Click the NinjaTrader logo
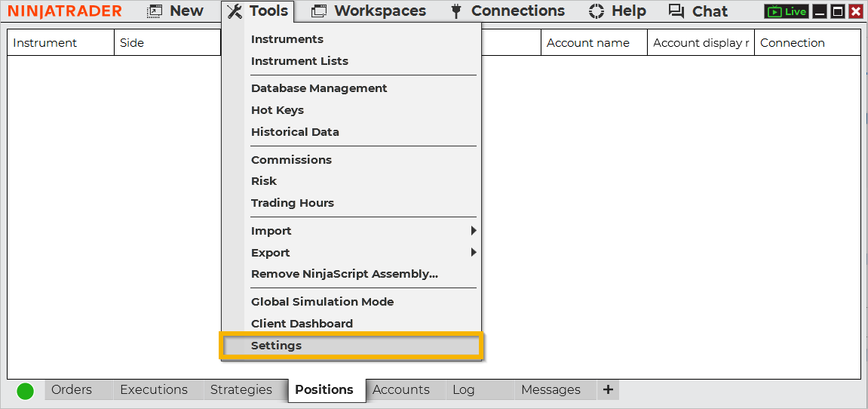868x409 pixels. coord(65,11)
